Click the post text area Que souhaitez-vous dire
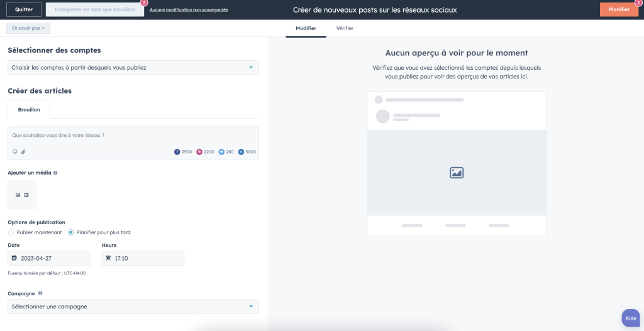Image resolution: width=644 pixels, height=331 pixels. [133, 143]
